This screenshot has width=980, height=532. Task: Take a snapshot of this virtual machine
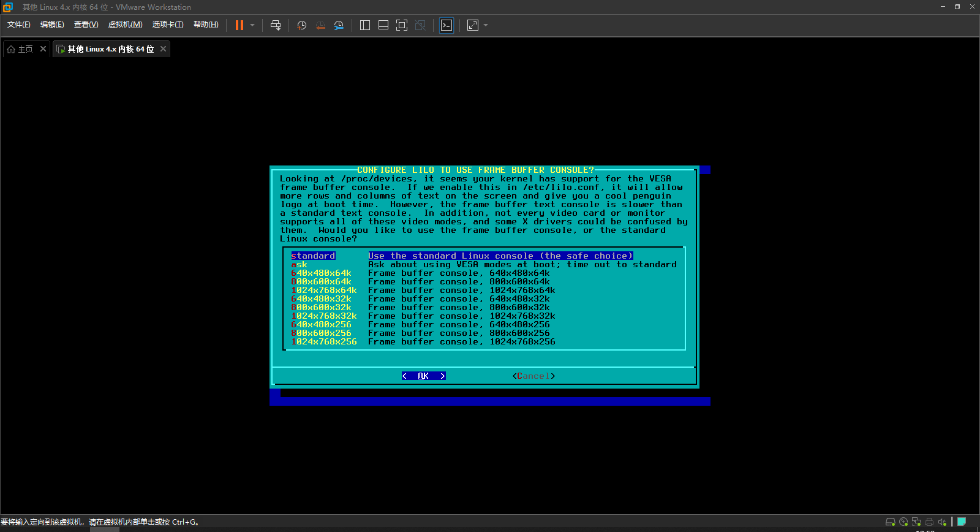pyautogui.click(x=302, y=25)
